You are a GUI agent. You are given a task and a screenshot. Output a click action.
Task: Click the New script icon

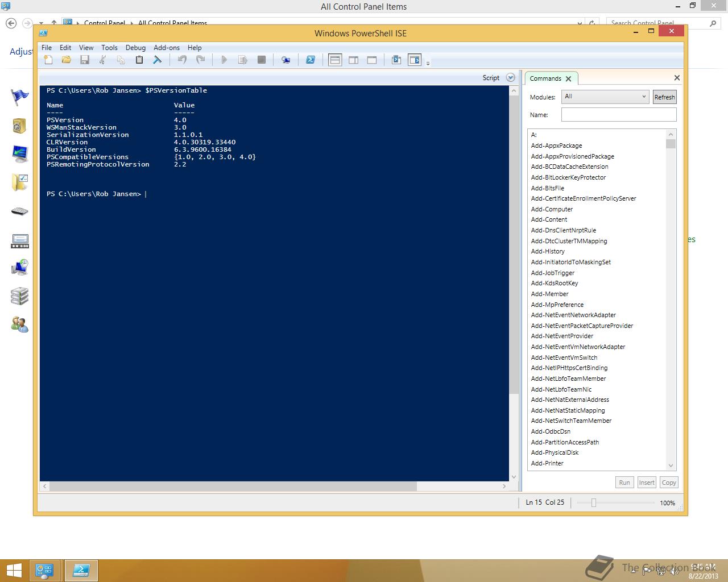(48, 60)
